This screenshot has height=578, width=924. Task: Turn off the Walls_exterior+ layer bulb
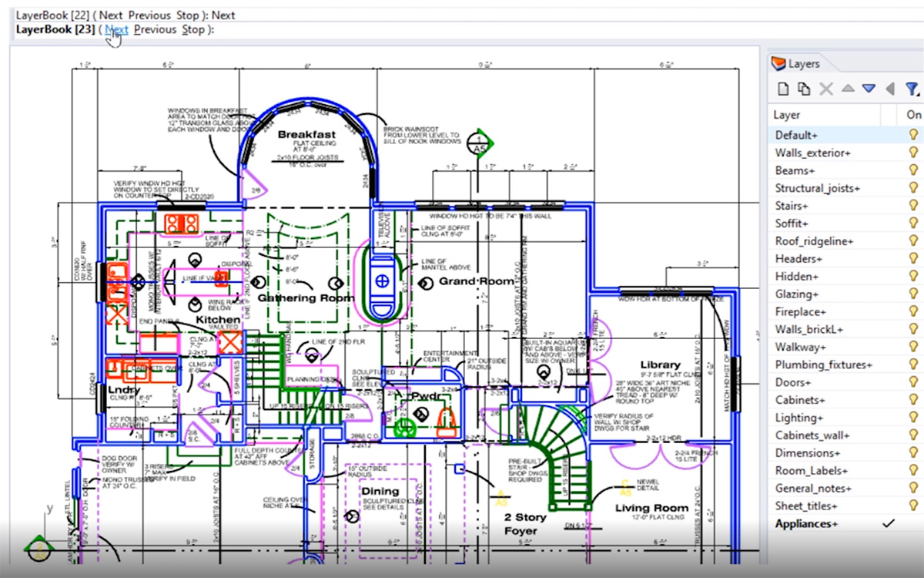click(913, 153)
